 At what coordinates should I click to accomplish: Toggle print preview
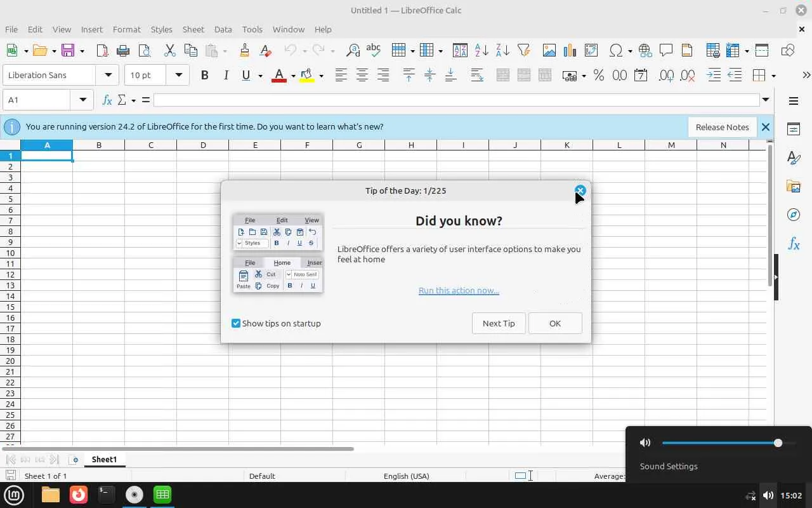pos(144,51)
